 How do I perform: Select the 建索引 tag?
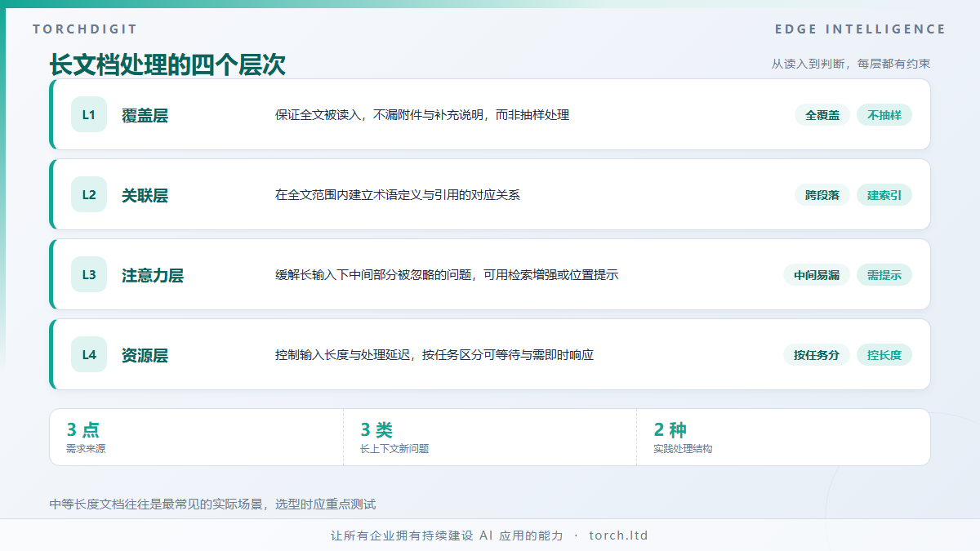(884, 195)
